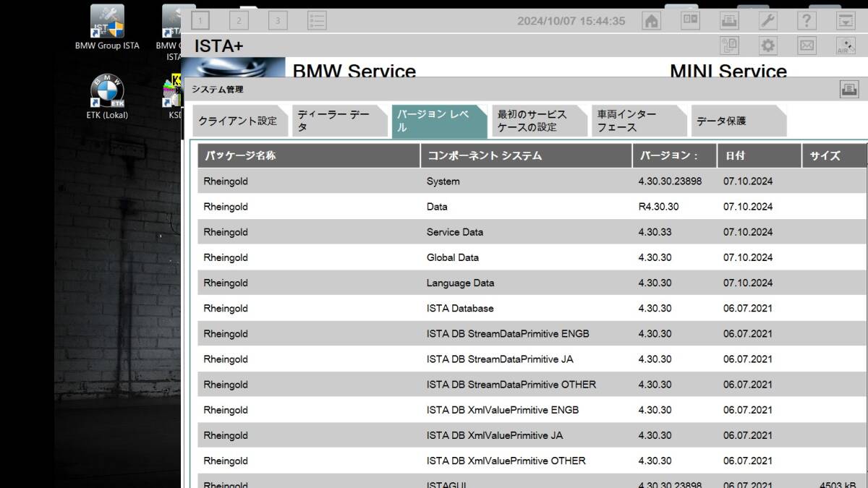This screenshot has height=488, width=868.
Task: Click the AIR icon
Action: tap(846, 46)
